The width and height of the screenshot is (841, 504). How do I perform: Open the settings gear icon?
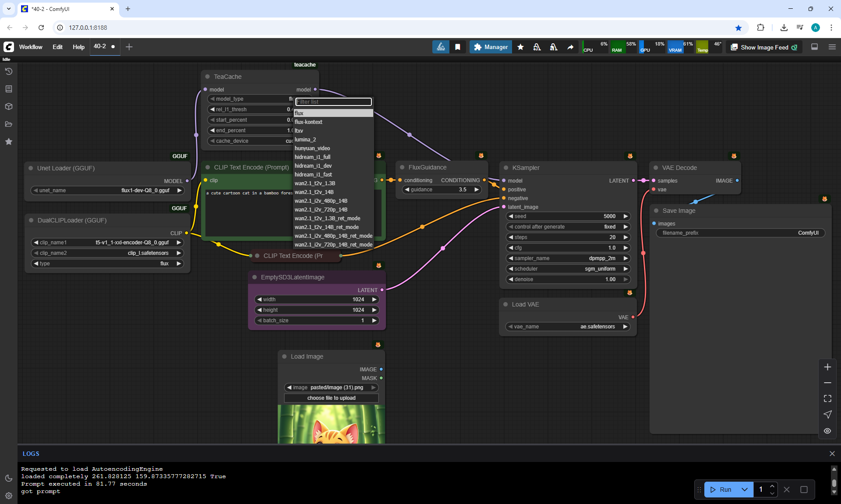click(8, 496)
